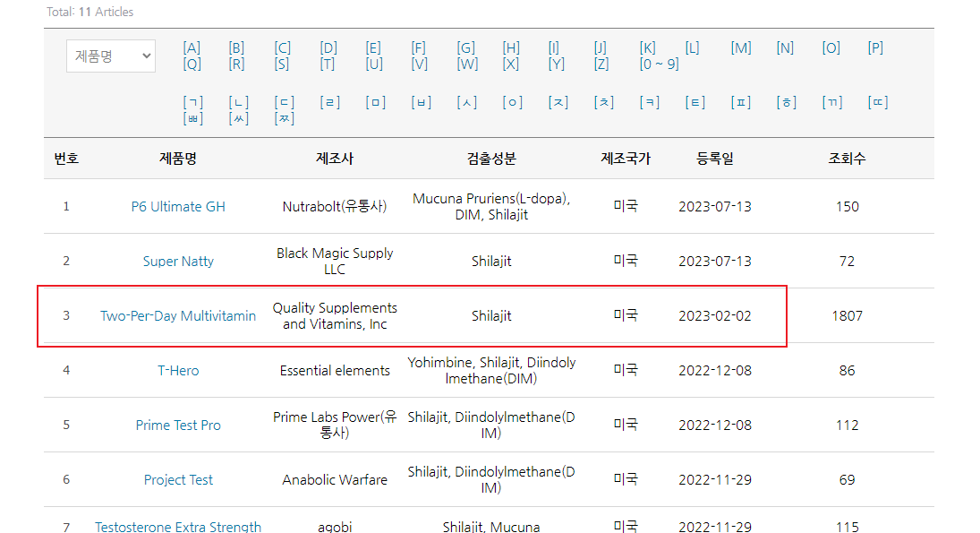Select the Anabolic Warfare manufacturer cell

tap(335, 480)
